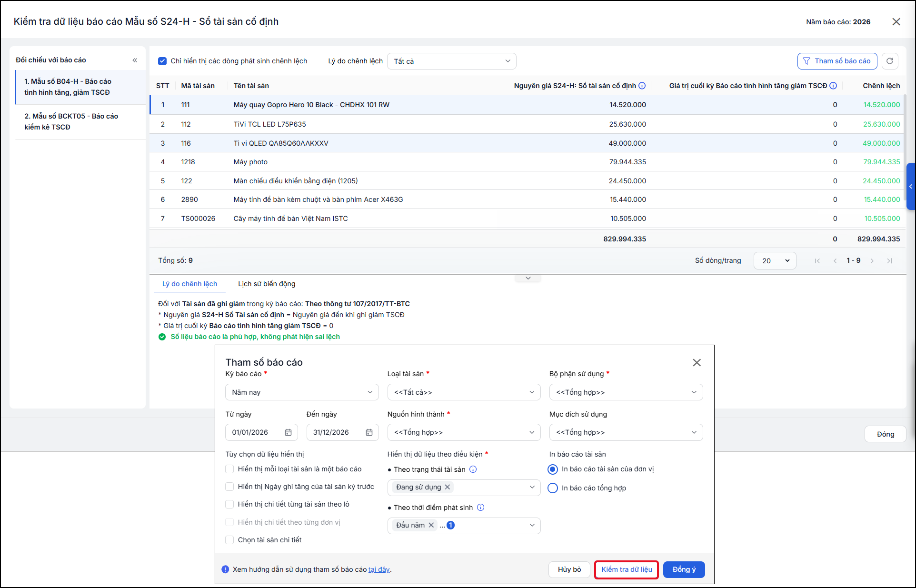Open the tại đây guide link
This screenshot has width=916, height=588.
[x=379, y=569]
